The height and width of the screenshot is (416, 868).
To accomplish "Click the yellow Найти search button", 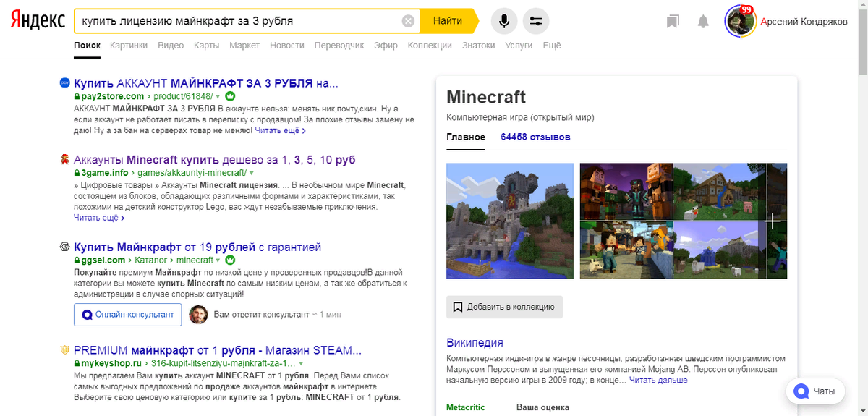I will click(x=448, y=21).
